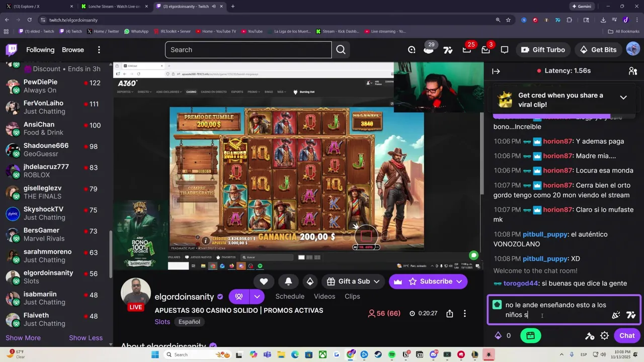Open notifications inbox with 25 badge
Viewport: 644px width, 362px height.
pos(467,50)
